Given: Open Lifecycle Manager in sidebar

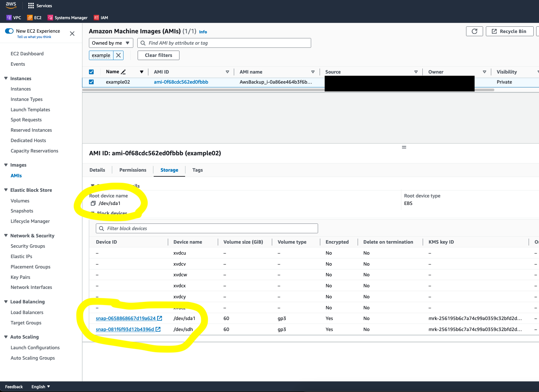Looking at the screenshot, I should (30, 221).
